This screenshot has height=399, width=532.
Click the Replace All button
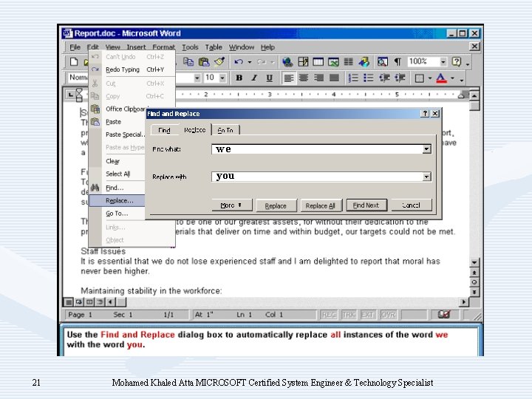tap(320, 205)
